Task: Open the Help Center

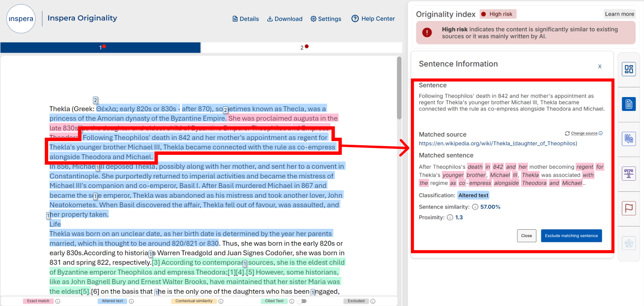Action: 373,19
